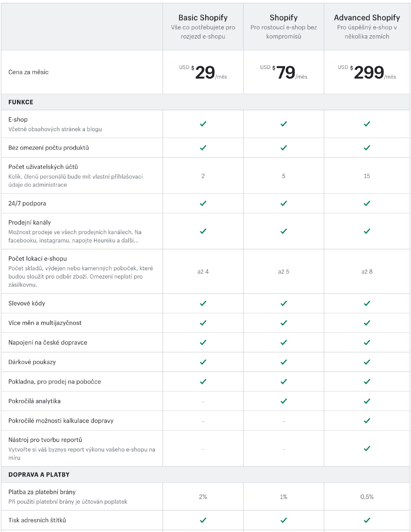
Task: Click the Shopify plan column heading
Action: tap(284, 18)
